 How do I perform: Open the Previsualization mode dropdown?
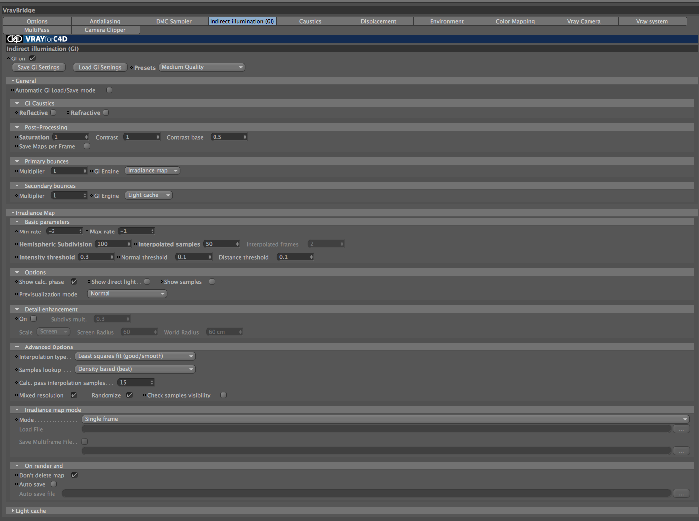(127, 294)
